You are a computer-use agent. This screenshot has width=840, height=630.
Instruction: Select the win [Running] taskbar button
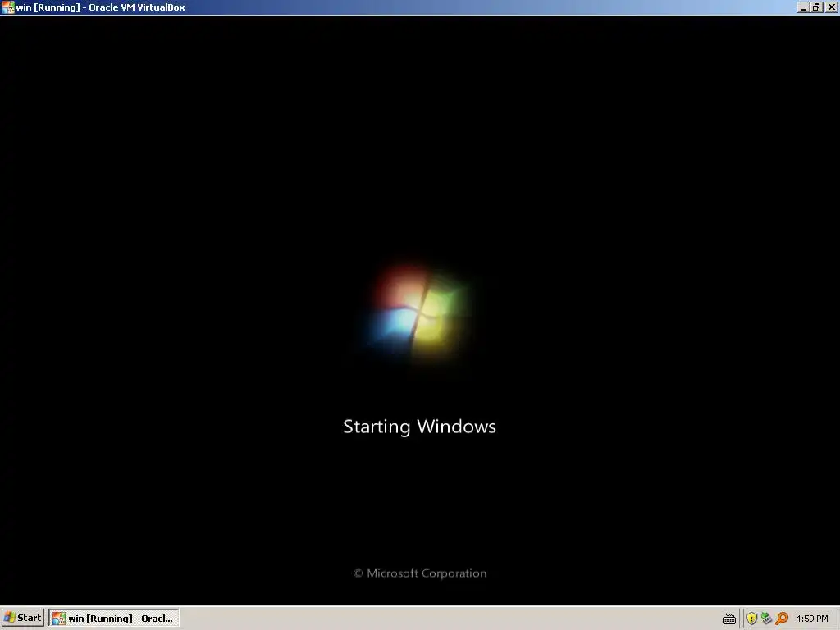tap(114, 619)
